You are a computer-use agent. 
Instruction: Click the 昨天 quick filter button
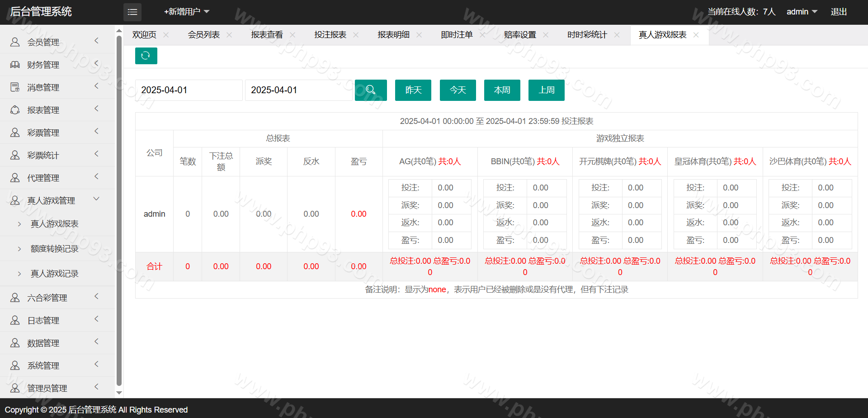pyautogui.click(x=413, y=90)
